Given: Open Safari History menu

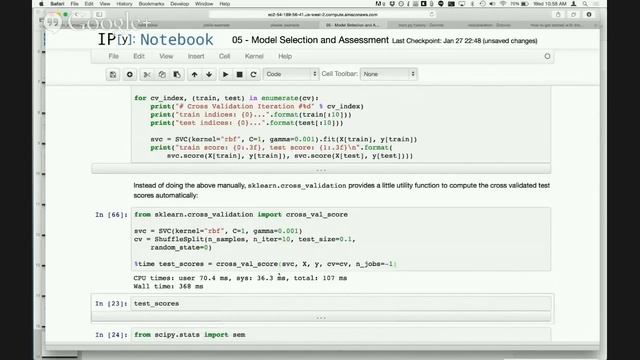Looking at the screenshot, I should click(124, 4).
